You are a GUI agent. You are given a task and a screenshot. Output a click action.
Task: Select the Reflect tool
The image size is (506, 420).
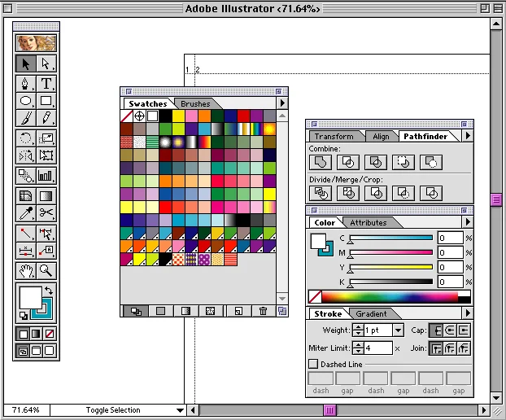pyautogui.click(x=26, y=155)
